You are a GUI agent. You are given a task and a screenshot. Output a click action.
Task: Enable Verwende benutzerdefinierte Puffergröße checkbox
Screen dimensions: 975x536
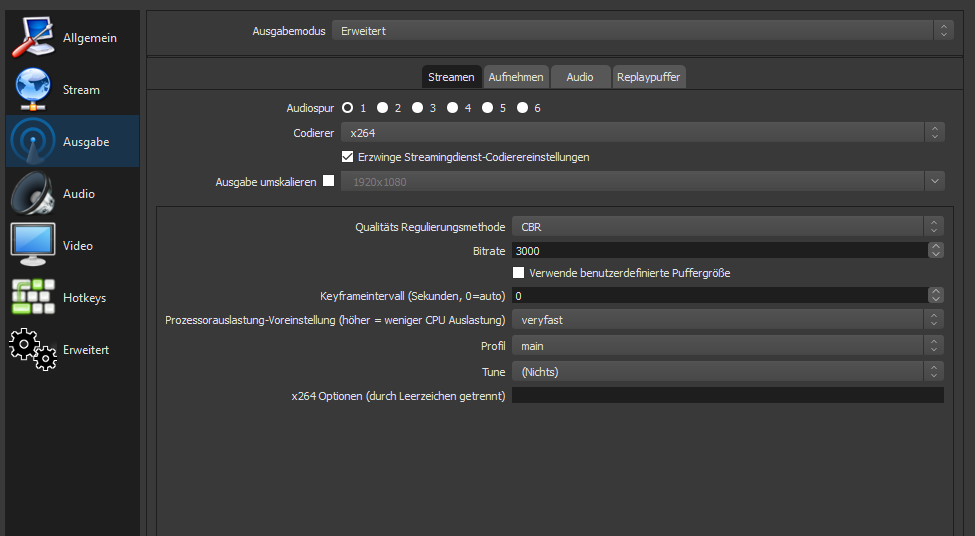pyautogui.click(x=519, y=273)
